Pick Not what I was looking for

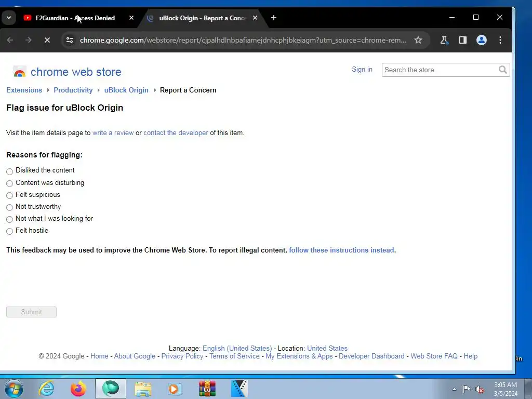(x=9, y=219)
